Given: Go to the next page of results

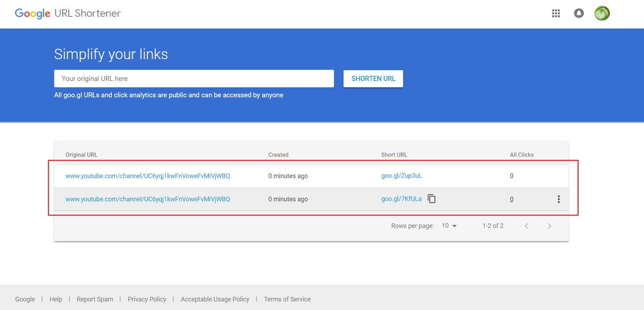Looking at the screenshot, I should tap(549, 226).
